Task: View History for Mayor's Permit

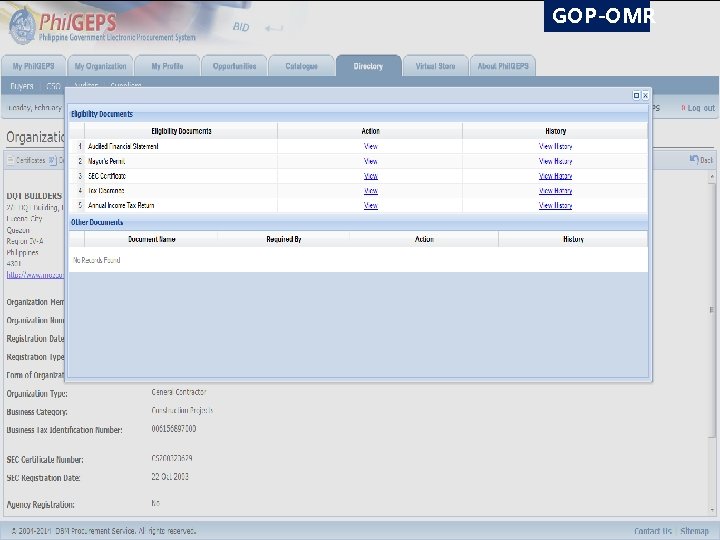Action: click(555, 161)
